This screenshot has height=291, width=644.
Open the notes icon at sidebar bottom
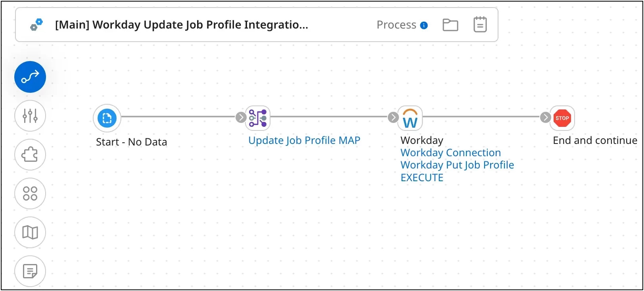(30, 271)
